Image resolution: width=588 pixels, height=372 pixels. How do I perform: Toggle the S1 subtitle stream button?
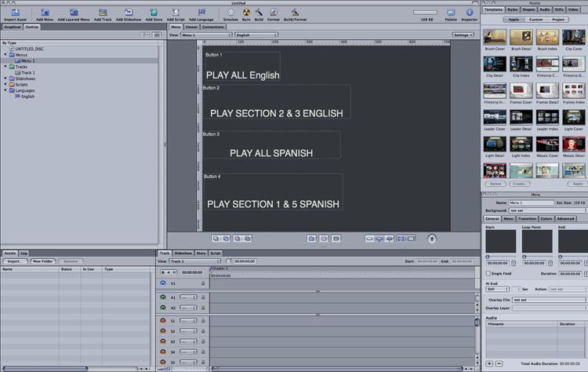tap(163, 321)
